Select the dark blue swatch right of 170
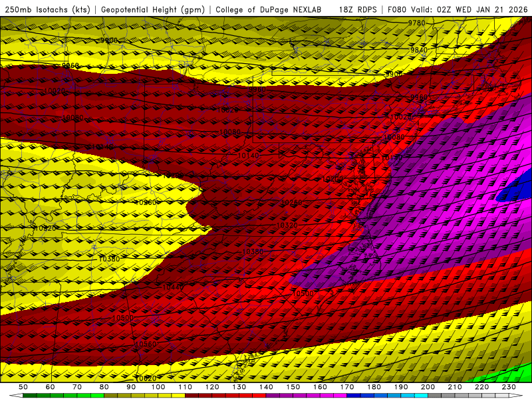Viewport: 532px width, 399px height. coord(354,396)
